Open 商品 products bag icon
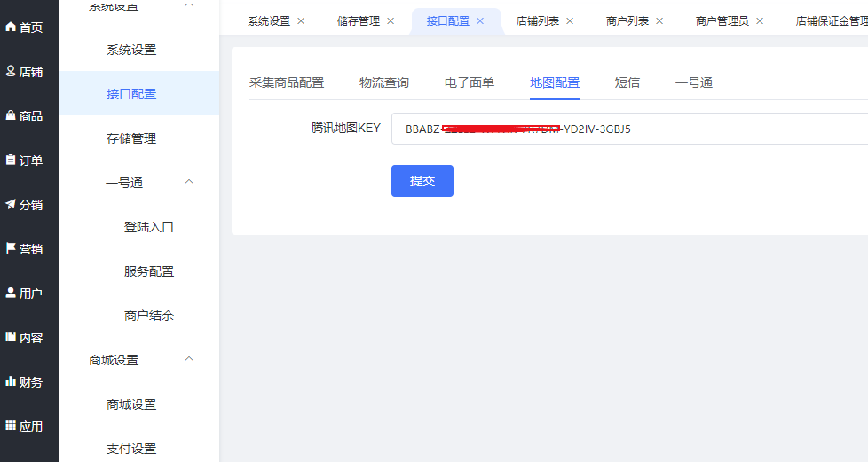 pyautogui.click(x=11, y=115)
